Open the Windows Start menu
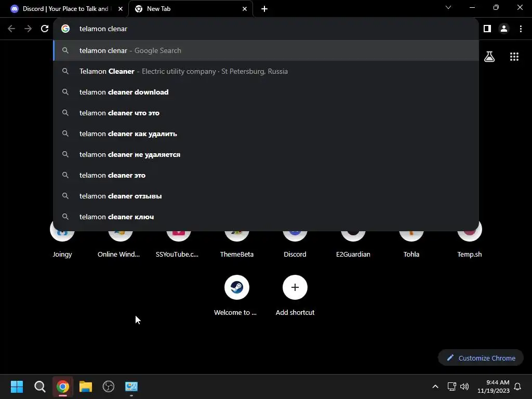Screen dimensions: 532x399 17,387
